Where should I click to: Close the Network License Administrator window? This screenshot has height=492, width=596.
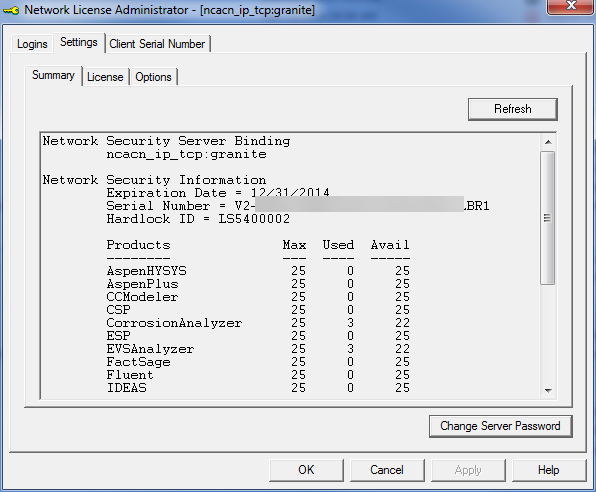tap(571, 6)
